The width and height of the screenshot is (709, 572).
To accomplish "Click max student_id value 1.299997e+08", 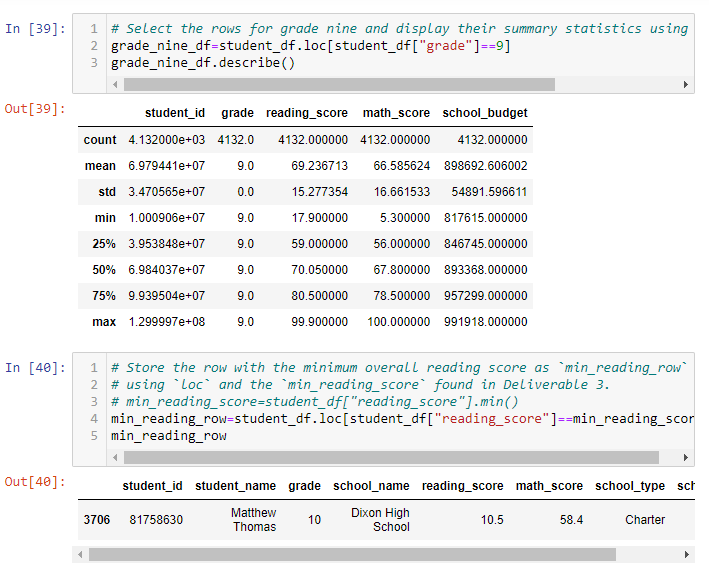I will pos(166,322).
